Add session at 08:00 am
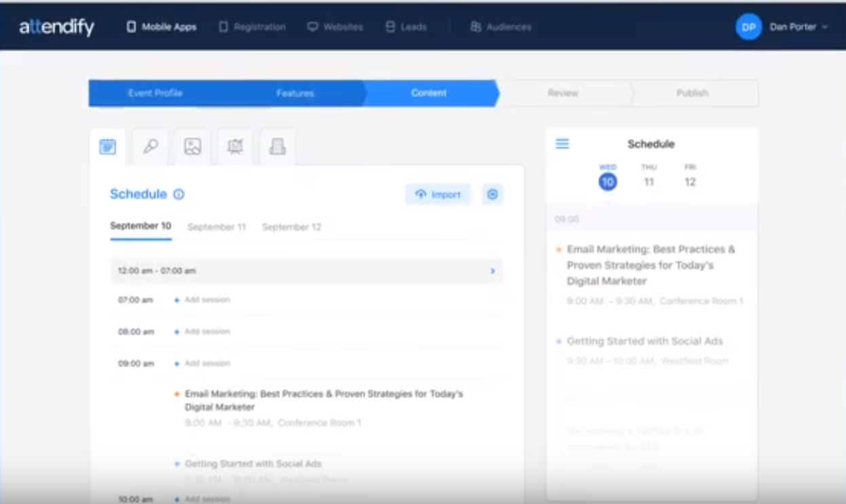The image size is (846, 504). click(x=202, y=332)
